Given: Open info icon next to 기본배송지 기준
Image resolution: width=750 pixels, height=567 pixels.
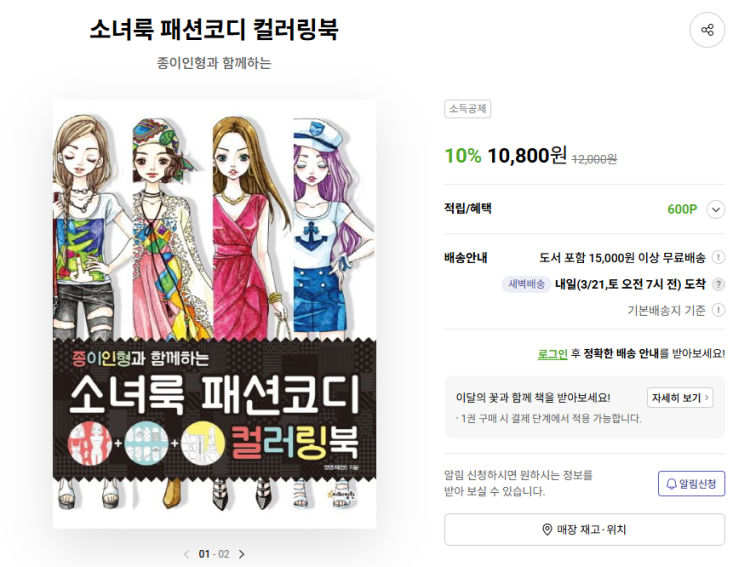Looking at the screenshot, I should (x=718, y=310).
